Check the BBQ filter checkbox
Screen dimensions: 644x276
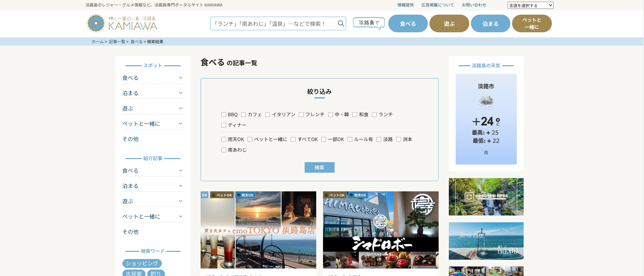click(224, 115)
